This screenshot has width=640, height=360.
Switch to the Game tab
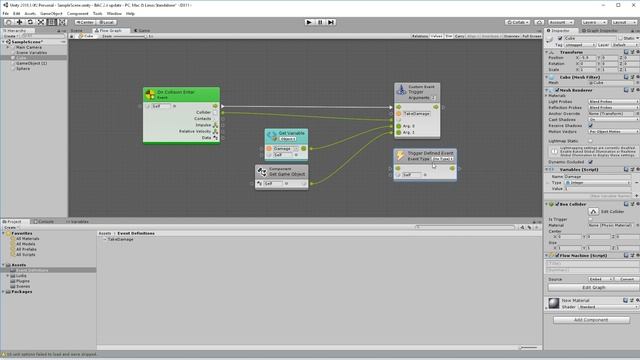pos(142,31)
